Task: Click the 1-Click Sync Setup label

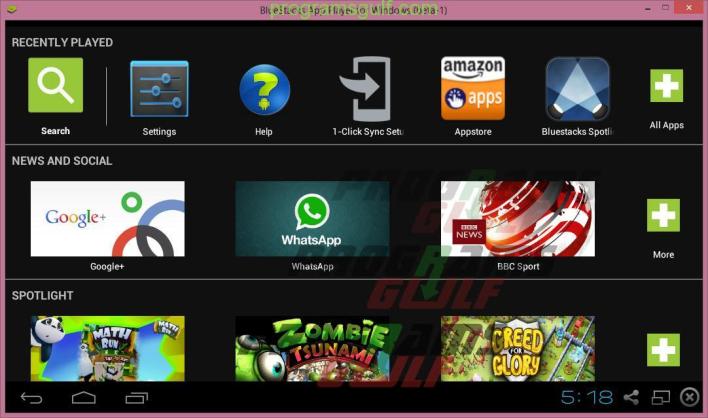Action: pyautogui.click(x=368, y=132)
